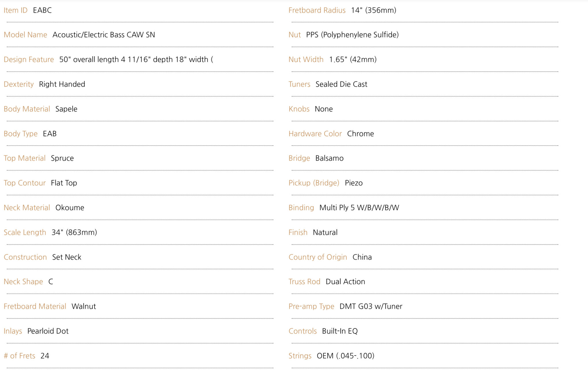Screen dimensions: 588x375
Task: Click the Design Feature label
Action: [x=29, y=59]
